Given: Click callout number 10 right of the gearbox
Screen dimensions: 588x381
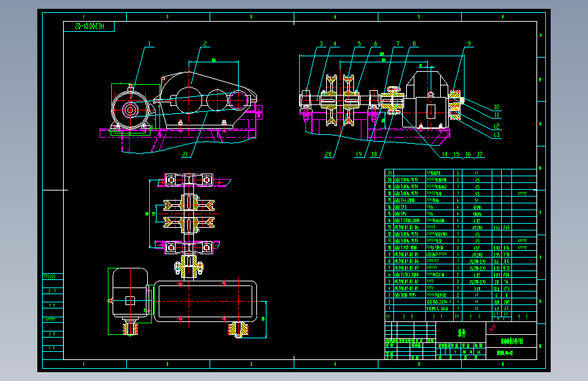Looking at the screenshot, I should coord(496,107).
